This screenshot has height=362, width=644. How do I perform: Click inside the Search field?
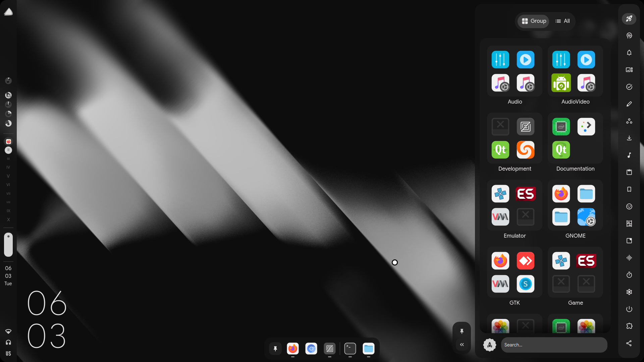[x=554, y=345]
